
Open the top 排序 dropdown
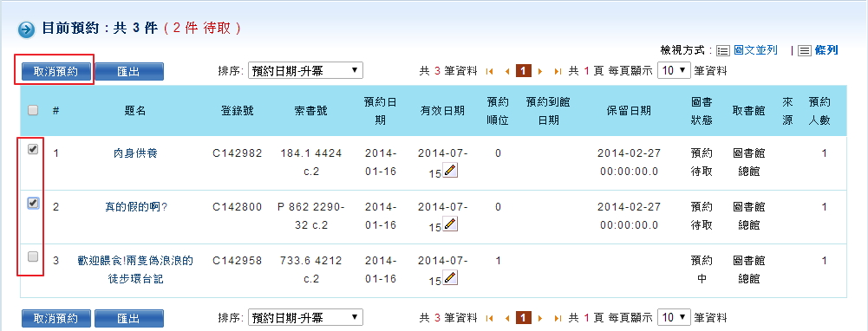[x=305, y=71]
